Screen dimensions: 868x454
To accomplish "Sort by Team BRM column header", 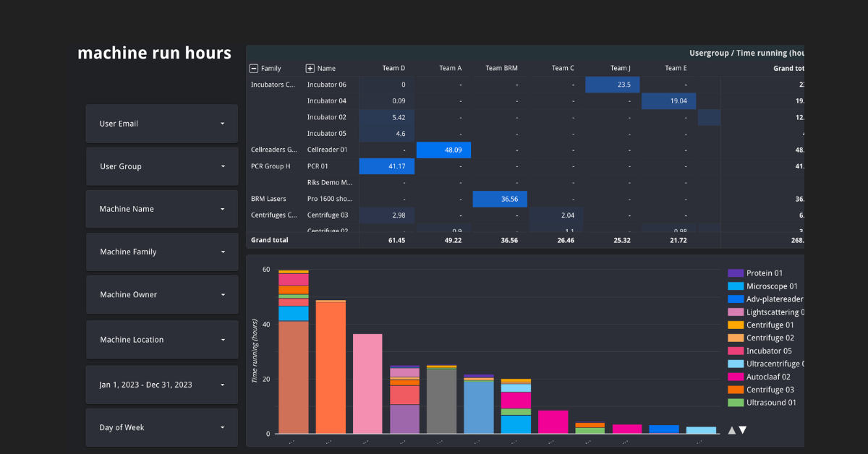I will (x=503, y=69).
